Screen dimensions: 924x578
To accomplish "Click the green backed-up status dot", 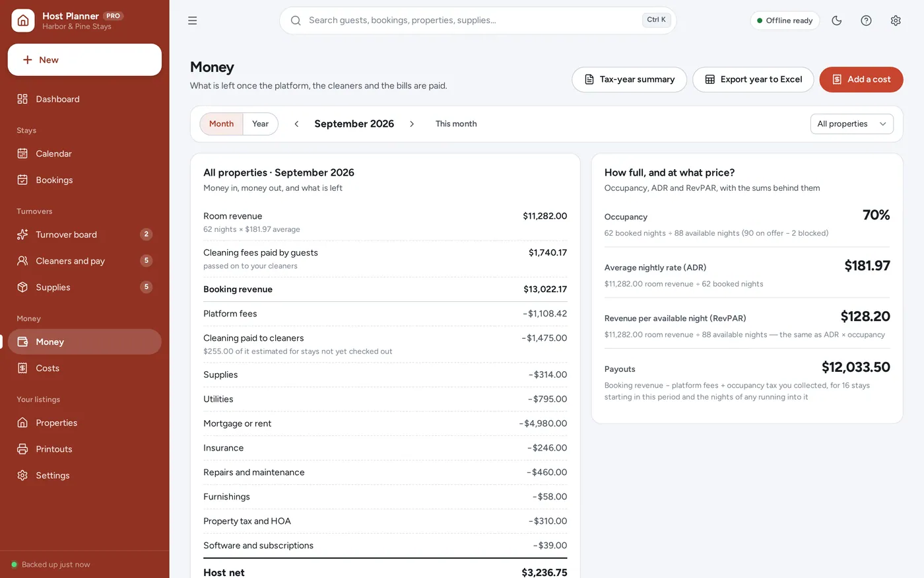I will 14,565.
